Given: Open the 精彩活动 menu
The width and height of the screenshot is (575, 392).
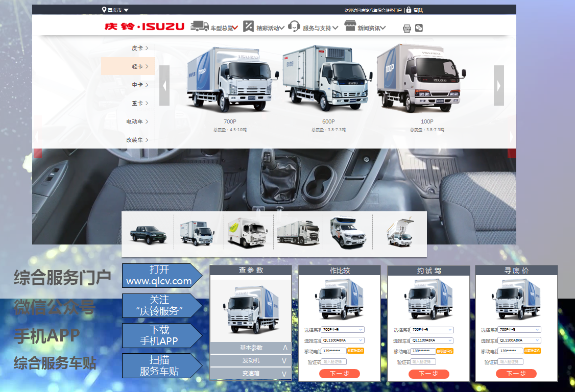Looking at the screenshot, I should tap(270, 28).
